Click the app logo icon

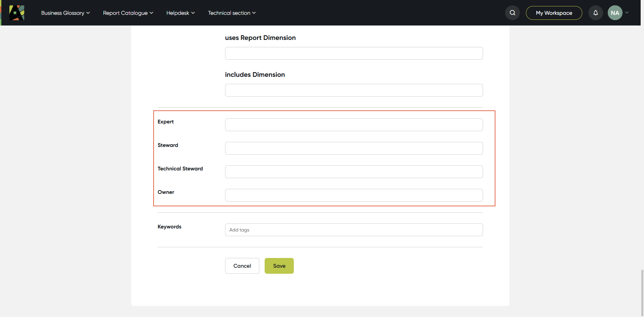17,13
